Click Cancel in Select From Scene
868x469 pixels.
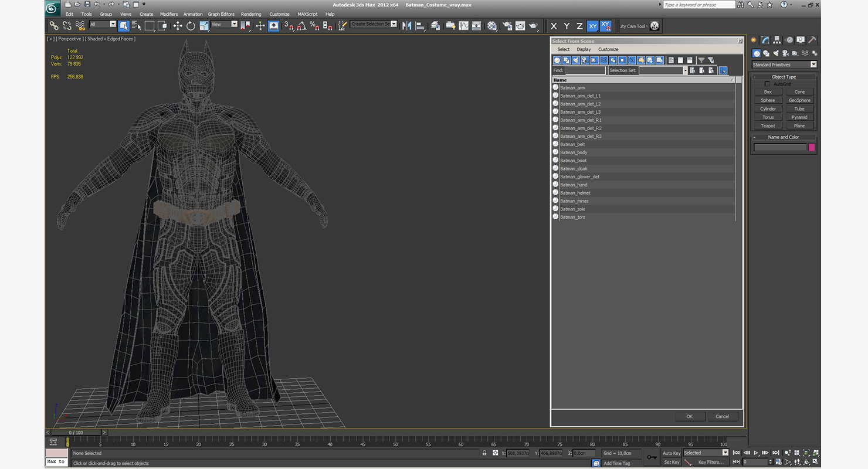pyautogui.click(x=722, y=416)
